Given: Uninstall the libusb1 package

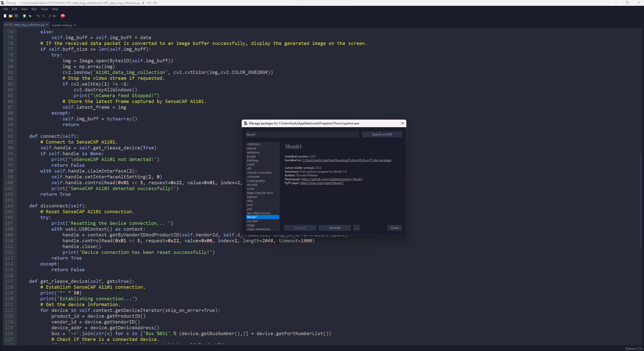Looking at the screenshot, I should click(x=334, y=228).
